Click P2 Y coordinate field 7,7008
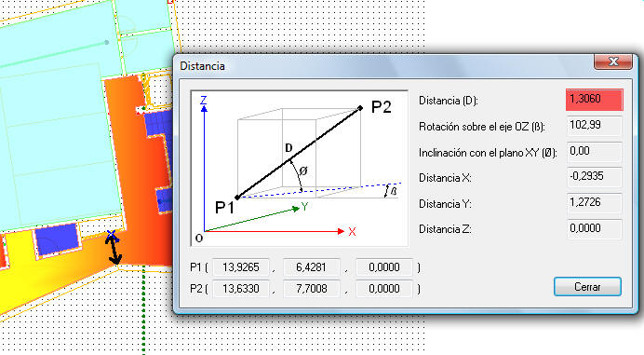644x355 pixels. click(x=312, y=289)
